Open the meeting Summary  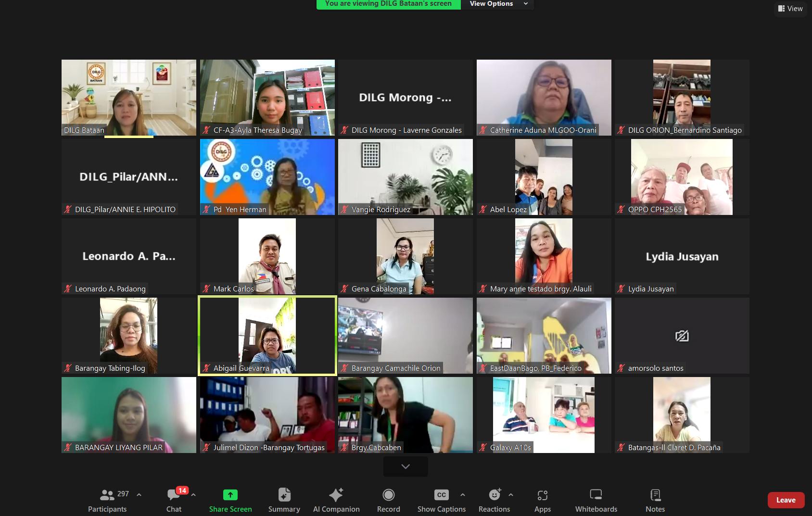tap(284, 500)
